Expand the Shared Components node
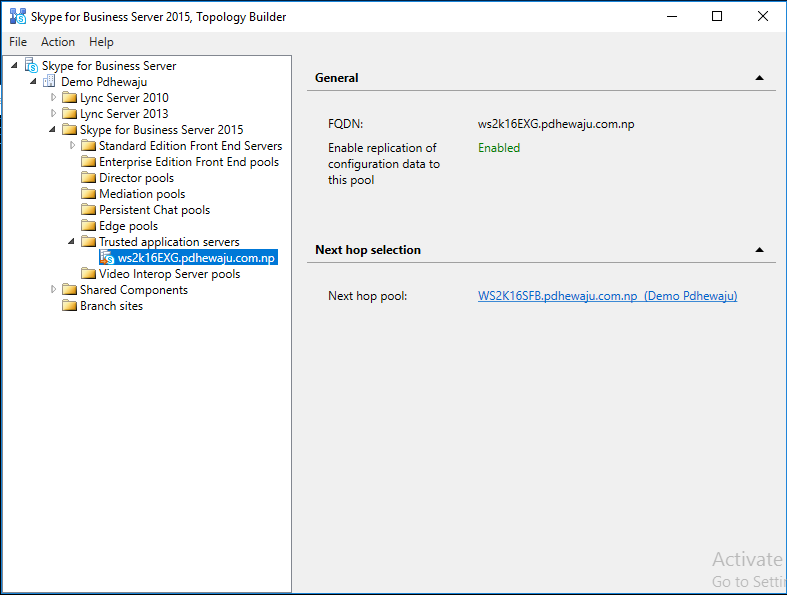787x595 pixels. click(x=53, y=290)
